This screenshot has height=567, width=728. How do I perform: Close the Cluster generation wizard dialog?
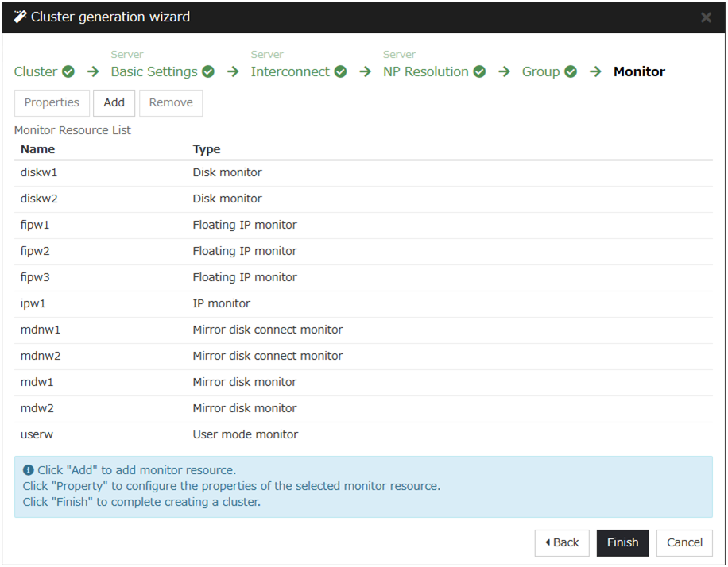click(x=706, y=17)
